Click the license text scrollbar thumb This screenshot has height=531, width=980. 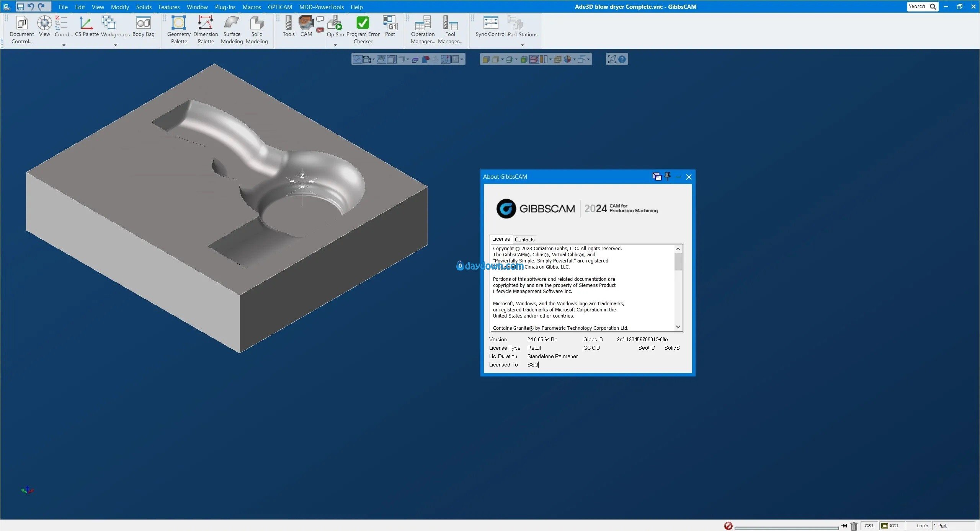(x=678, y=262)
